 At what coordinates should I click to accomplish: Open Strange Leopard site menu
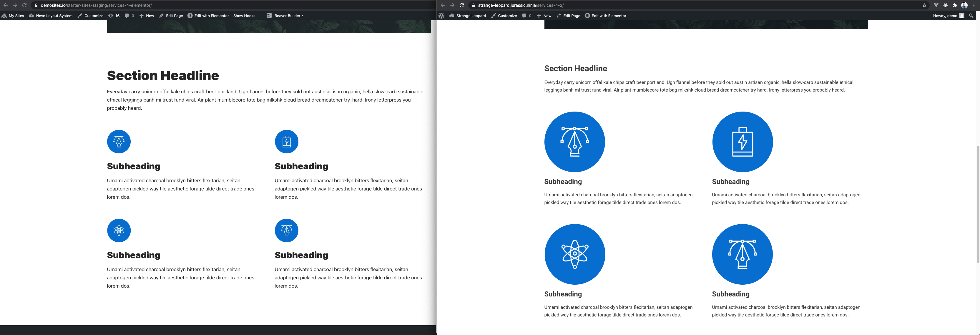pos(468,16)
